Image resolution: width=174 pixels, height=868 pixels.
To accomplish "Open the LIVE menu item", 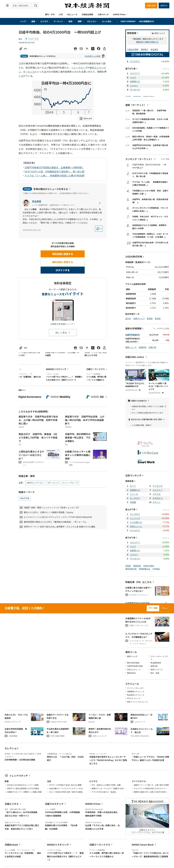I will 61,14.
